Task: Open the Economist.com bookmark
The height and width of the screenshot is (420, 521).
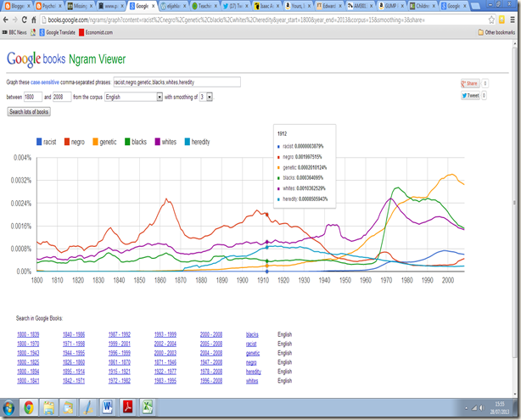Action: (x=96, y=32)
